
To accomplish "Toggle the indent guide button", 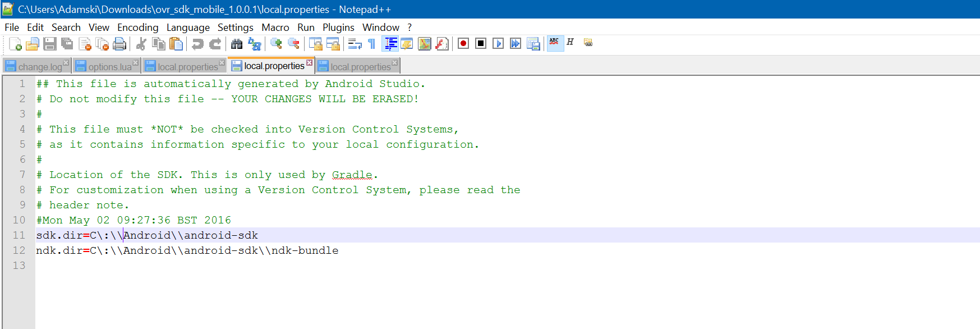I will 390,44.
